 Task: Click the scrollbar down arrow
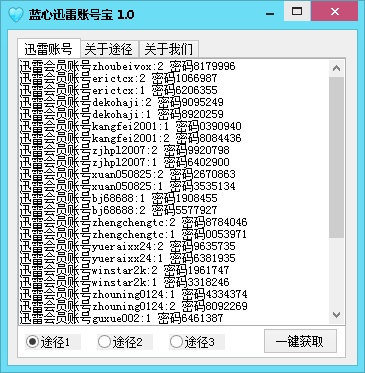tap(336, 314)
